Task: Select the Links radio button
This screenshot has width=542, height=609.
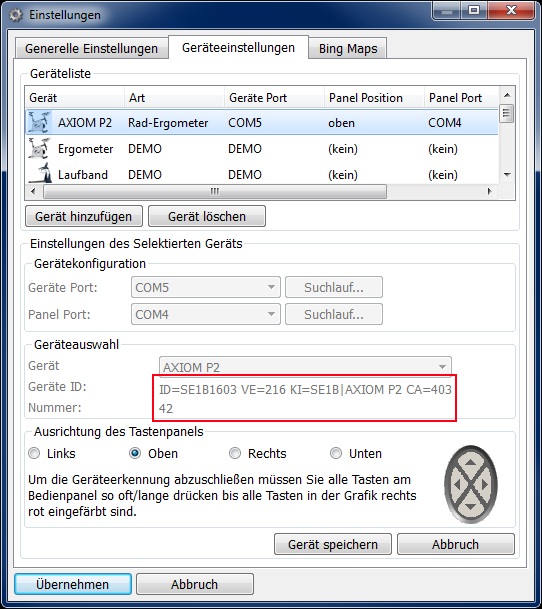Action: [x=34, y=453]
